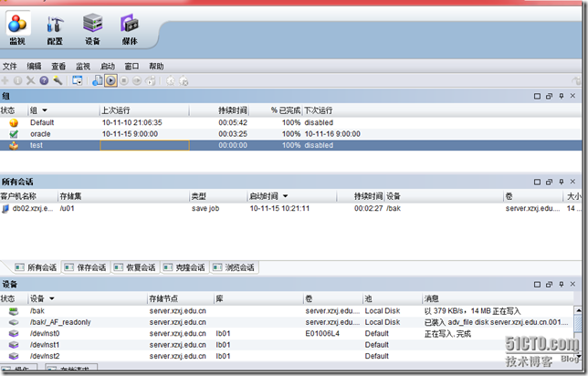Viewport: 588px width, 376px height.
Task: Sort groups by the 组 column arrow
Action: (45, 110)
